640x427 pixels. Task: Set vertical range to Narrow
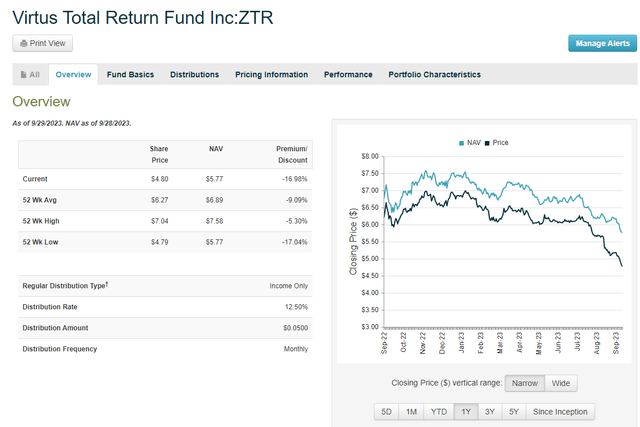pos(523,383)
